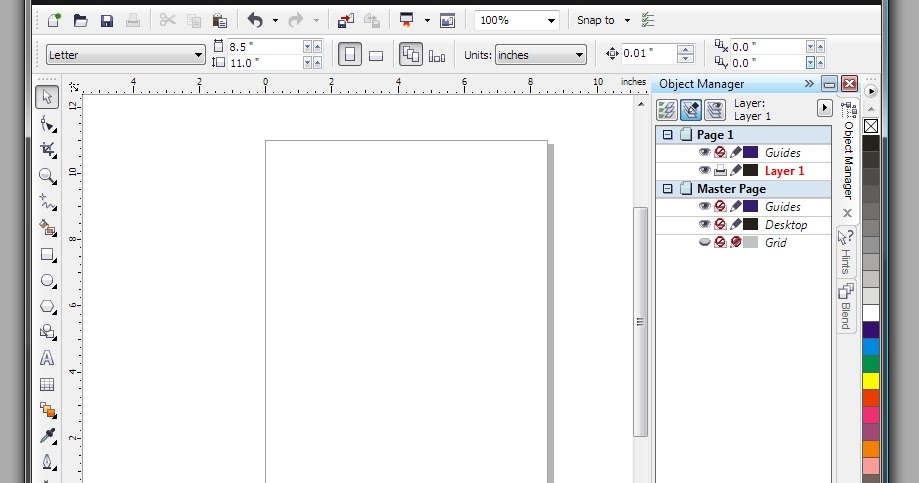Collapse the Page 1 tree node
The height and width of the screenshot is (483, 919).
667,135
